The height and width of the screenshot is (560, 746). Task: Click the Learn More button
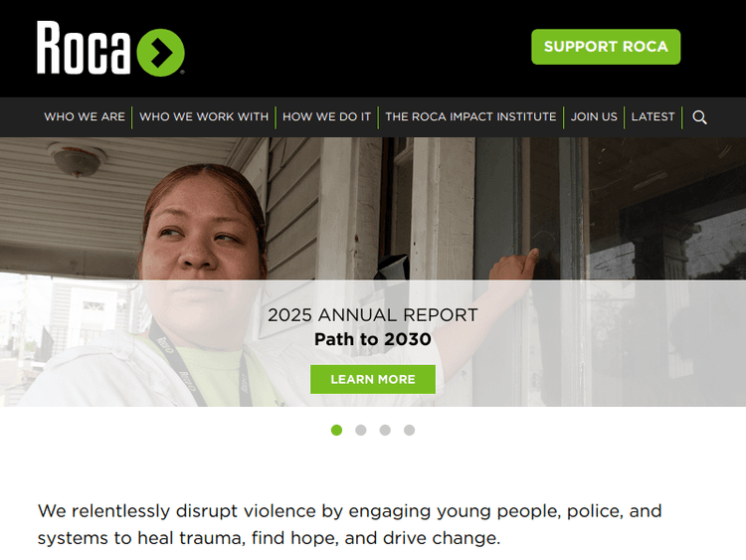pos(373,379)
